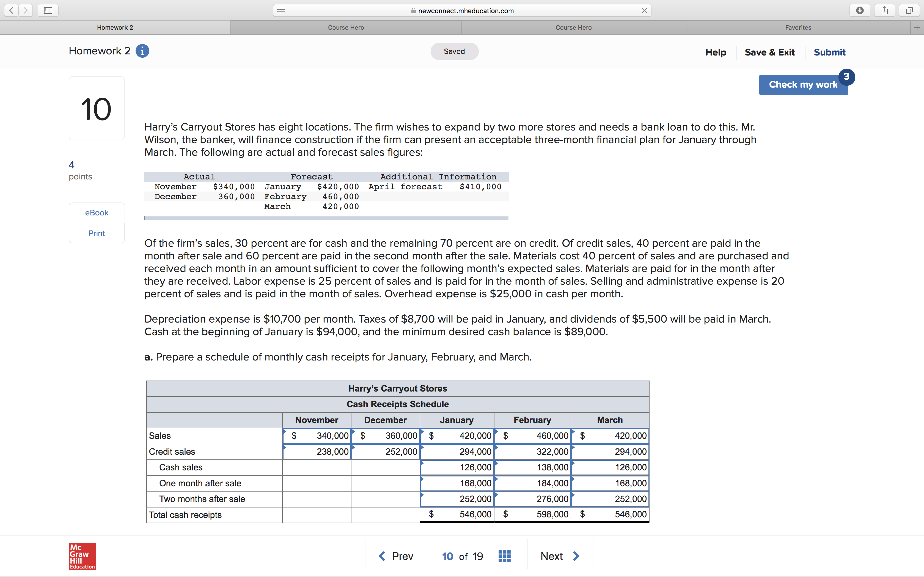Click the Submit link
The height and width of the screenshot is (577, 924).
(x=829, y=52)
